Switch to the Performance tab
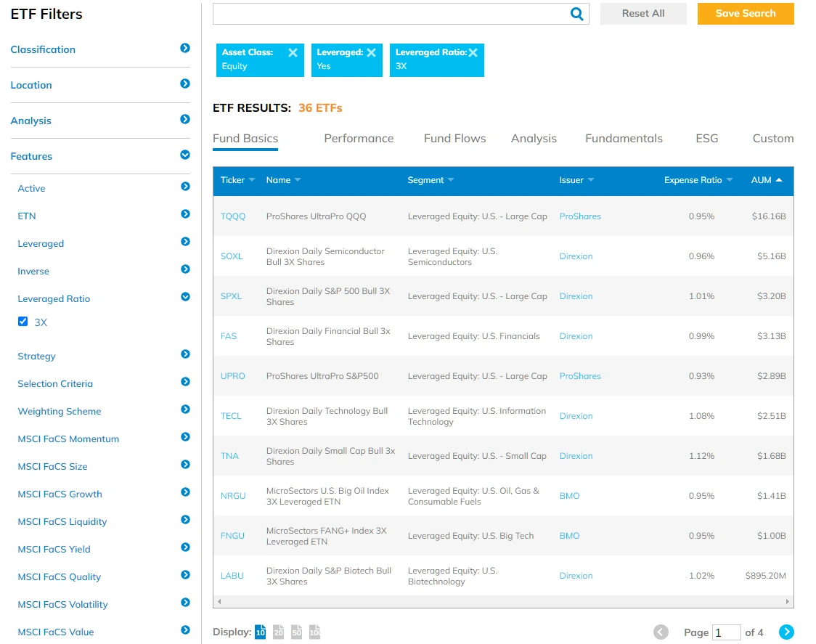Image resolution: width=816 pixels, height=644 pixels. [359, 139]
